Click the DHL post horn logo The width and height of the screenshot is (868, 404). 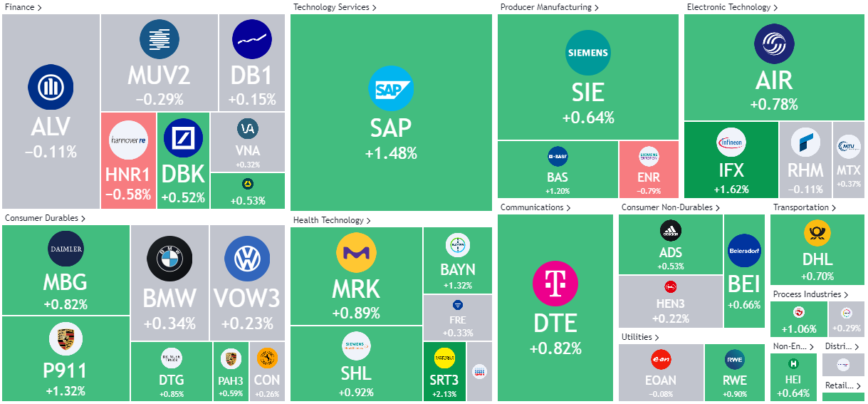tap(817, 233)
